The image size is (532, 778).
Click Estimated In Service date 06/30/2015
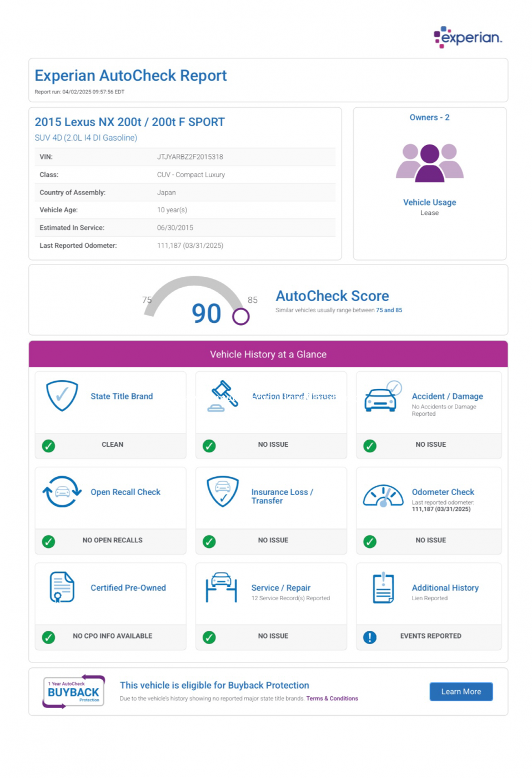click(175, 227)
